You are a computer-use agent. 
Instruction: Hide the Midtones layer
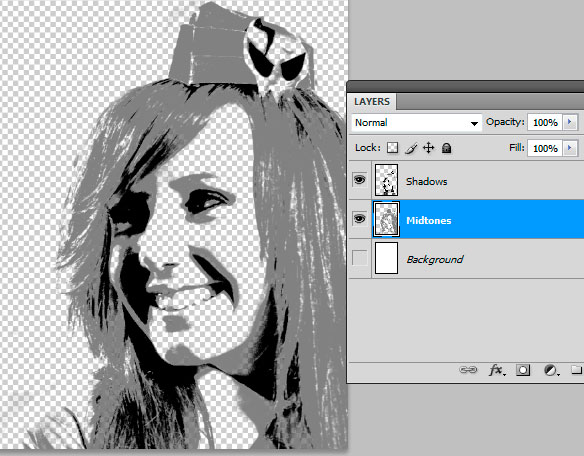click(x=359, y=218)
